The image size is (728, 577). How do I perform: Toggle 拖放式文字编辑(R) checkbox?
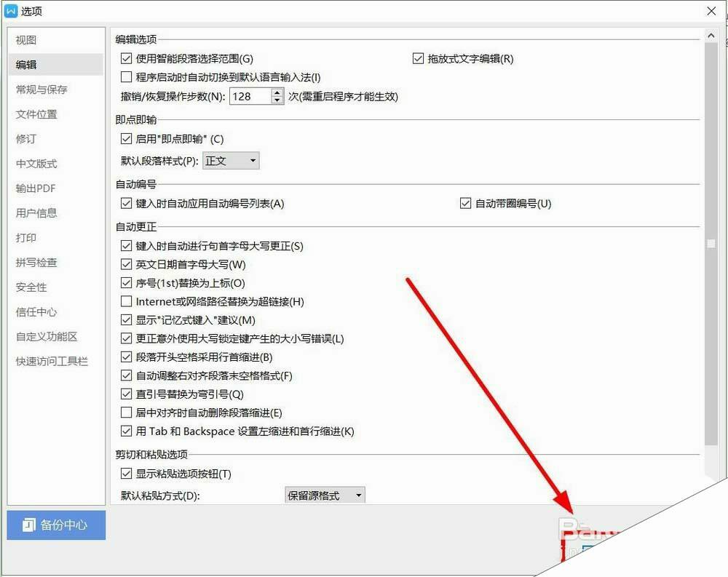pos(418,58)
